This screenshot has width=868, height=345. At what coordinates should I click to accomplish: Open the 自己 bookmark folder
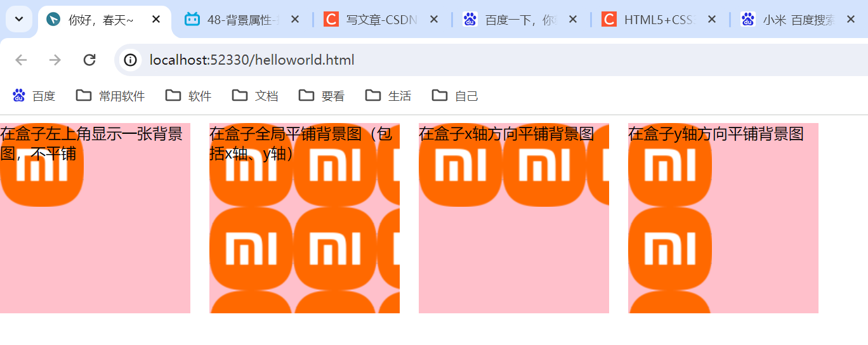click(x=455, y=96)
